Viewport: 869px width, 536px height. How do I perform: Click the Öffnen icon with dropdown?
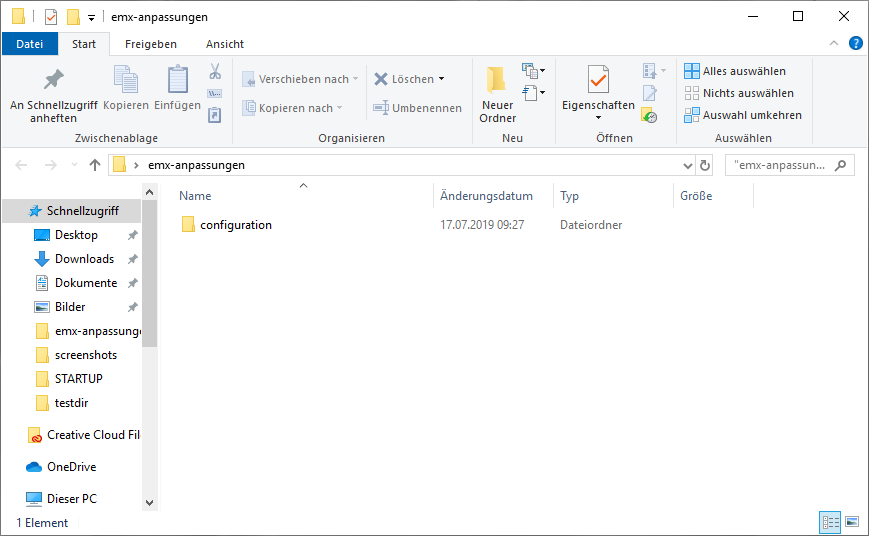click(654, 71)
